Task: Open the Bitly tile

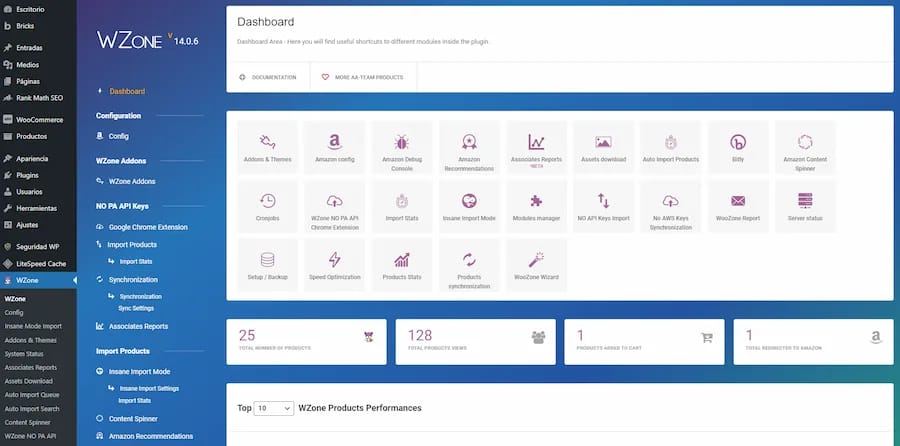Action: tap(738, 147)
